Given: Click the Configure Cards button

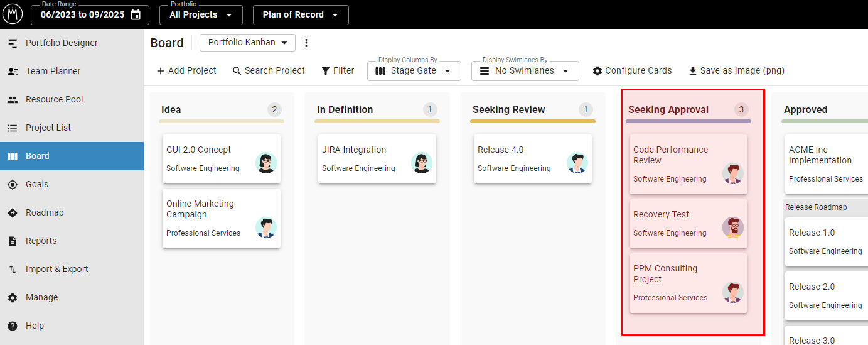Looking at the screenshot, I should (x=632, y=71).
